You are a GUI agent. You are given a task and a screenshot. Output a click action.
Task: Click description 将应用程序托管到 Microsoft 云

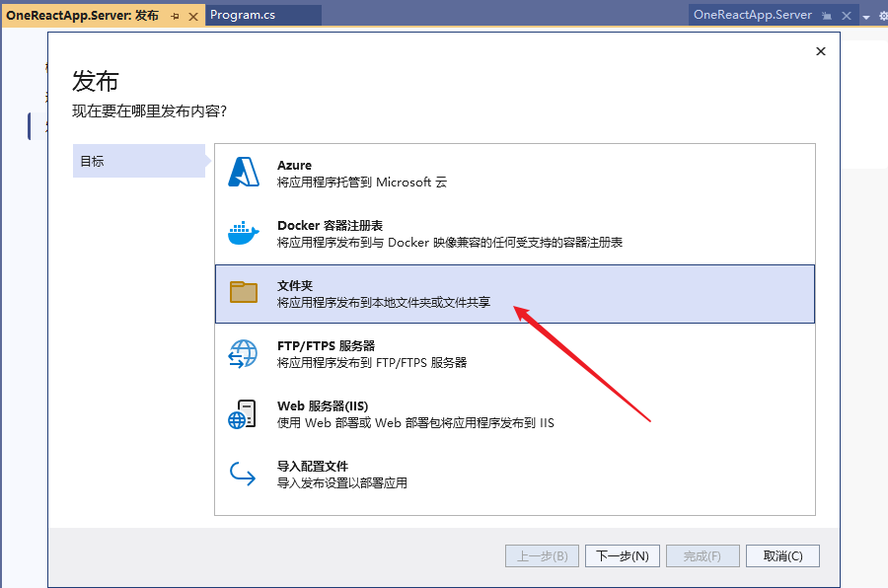(362, 183)
